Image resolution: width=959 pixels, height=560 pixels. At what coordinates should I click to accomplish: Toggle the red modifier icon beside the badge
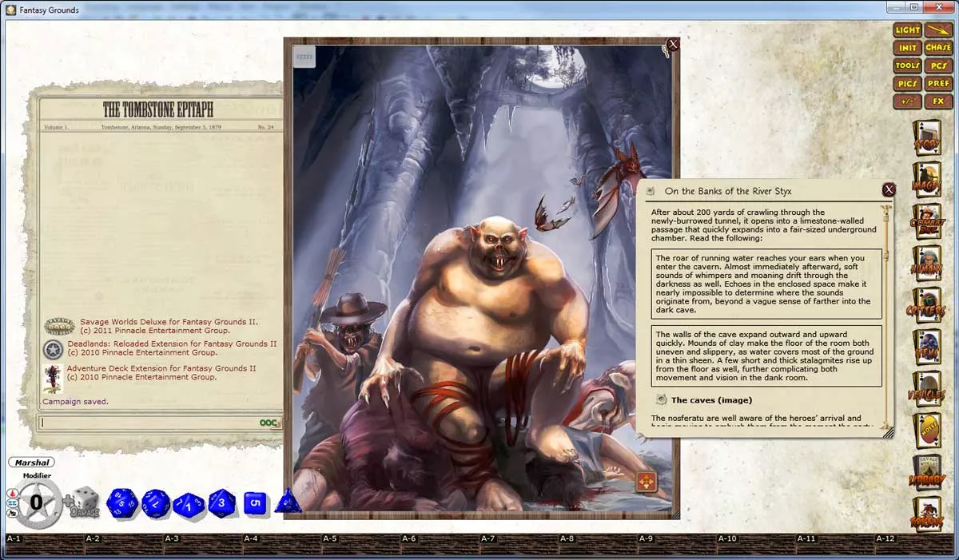click(11, 493)
